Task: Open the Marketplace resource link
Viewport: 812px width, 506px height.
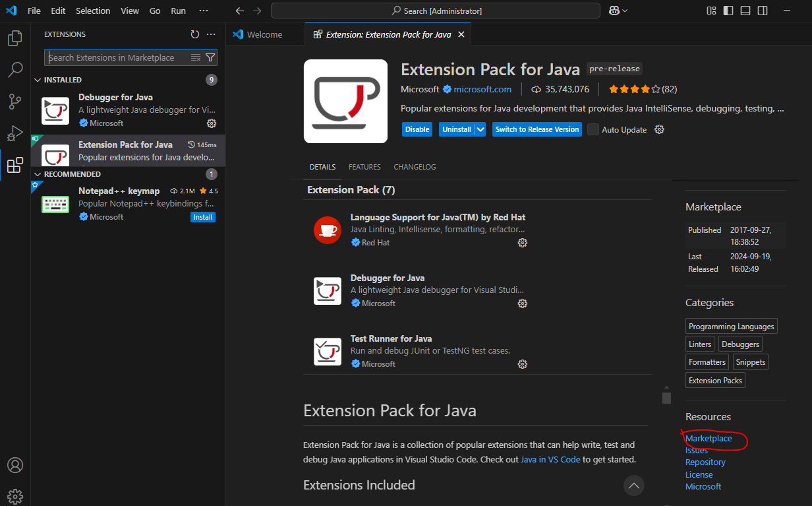Action: [709, 438]
